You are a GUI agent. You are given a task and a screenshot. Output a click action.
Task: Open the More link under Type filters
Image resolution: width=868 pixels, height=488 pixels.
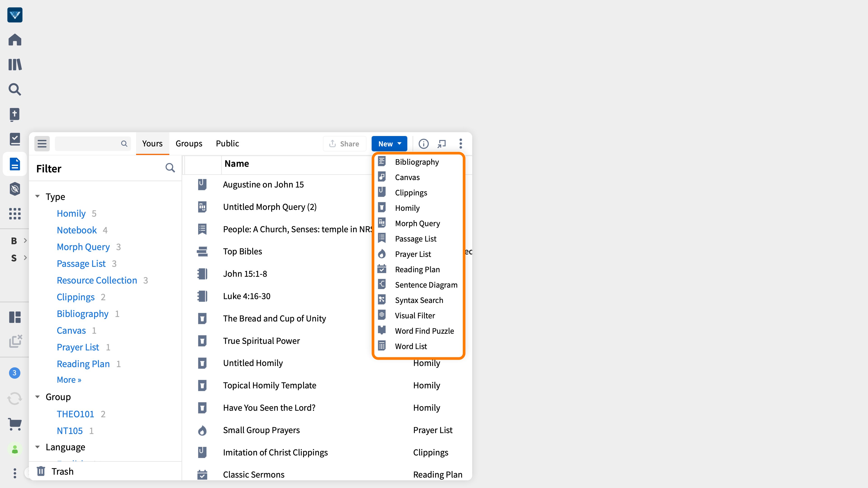[x=69, y=380]
